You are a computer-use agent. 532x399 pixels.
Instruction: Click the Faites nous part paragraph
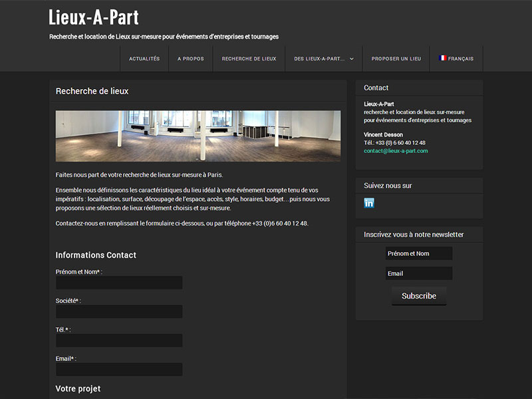[139, 175]
